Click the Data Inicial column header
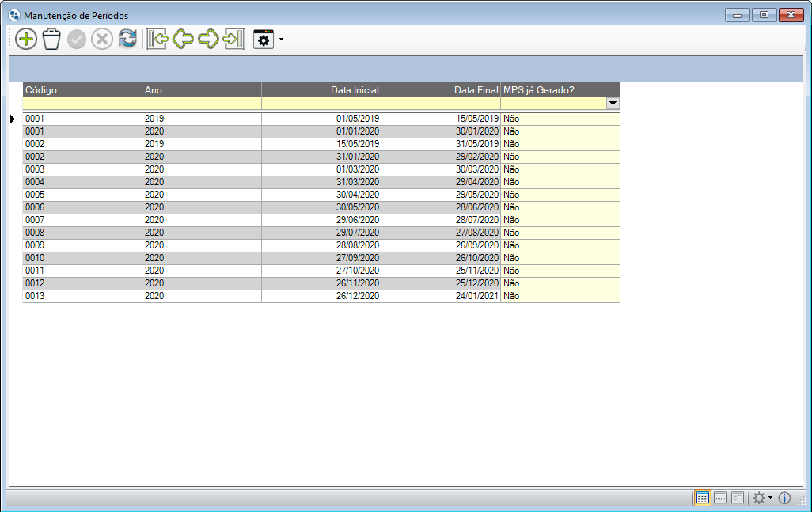The height and width of the screenshot is (512, 812). pos(321,89)
